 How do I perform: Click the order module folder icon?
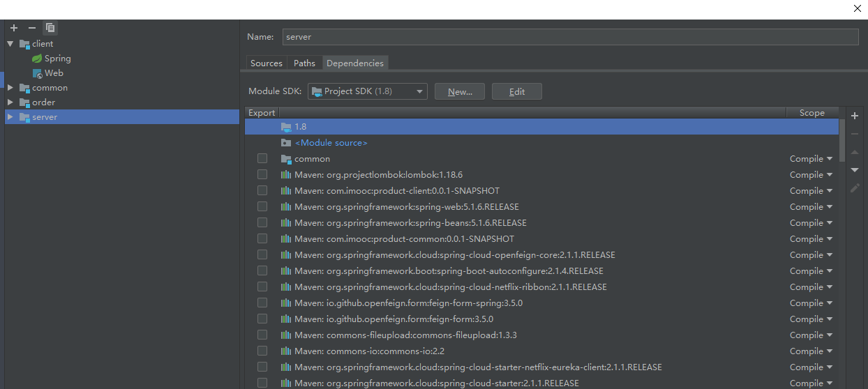(24, 102)
